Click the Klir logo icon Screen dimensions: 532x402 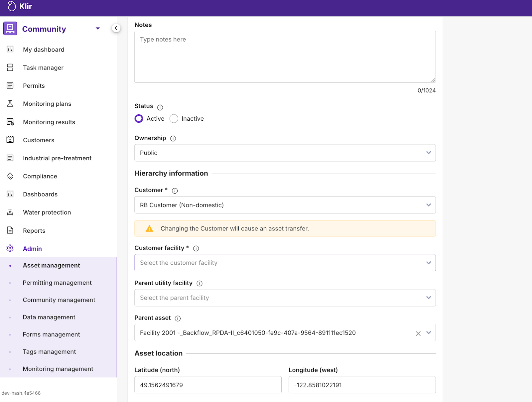coord(12,6)
